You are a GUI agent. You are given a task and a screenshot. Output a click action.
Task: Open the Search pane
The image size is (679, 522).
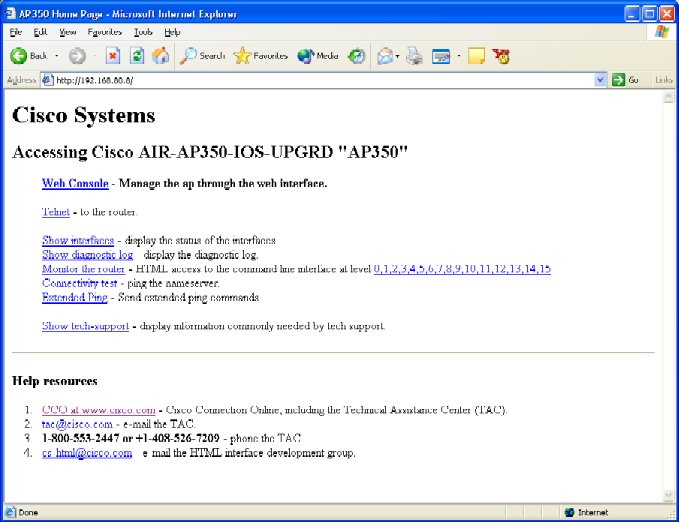[202, 56]
